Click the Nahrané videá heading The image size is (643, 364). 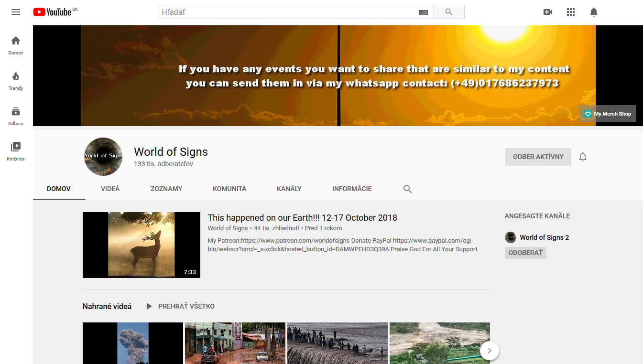(x=107, y=306)
